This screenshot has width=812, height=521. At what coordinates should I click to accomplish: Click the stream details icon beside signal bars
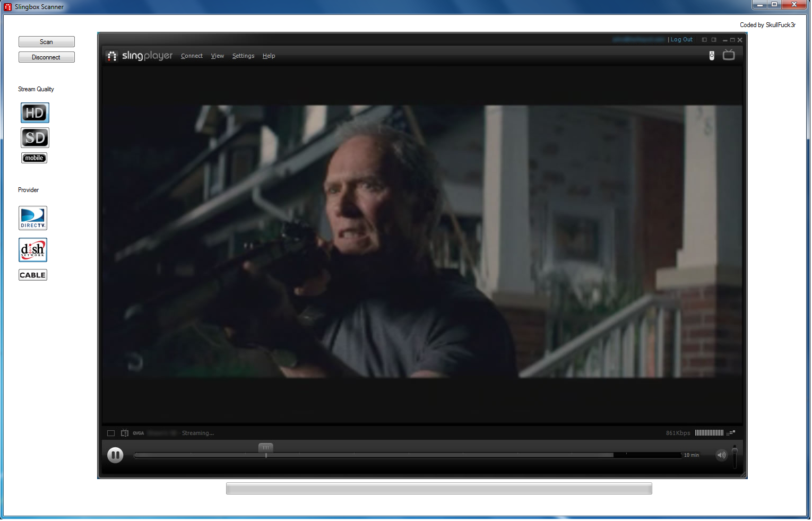(x=731, y=433)
